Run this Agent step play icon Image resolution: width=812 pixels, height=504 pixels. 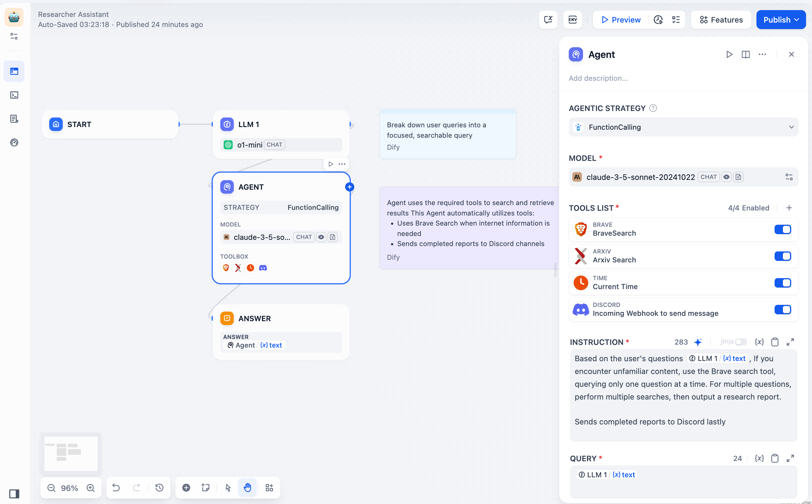(729, 54)
